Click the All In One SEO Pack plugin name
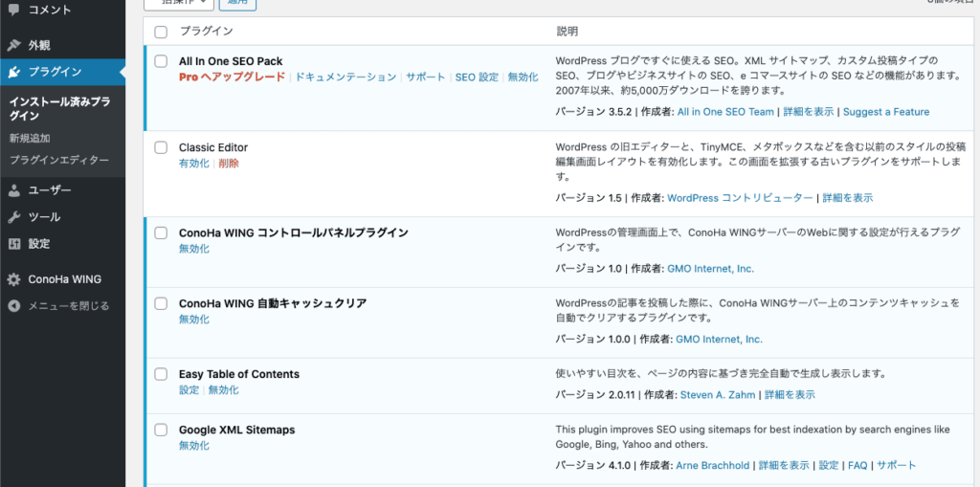The image size is (980, 487). pyautogui.click(x=231, y=61)
